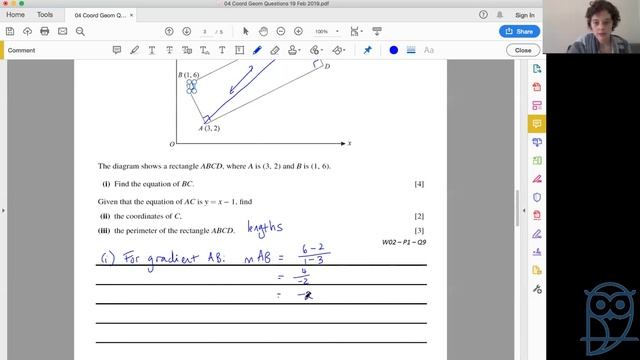
Task: Print the document
Action: pos(45,31)
